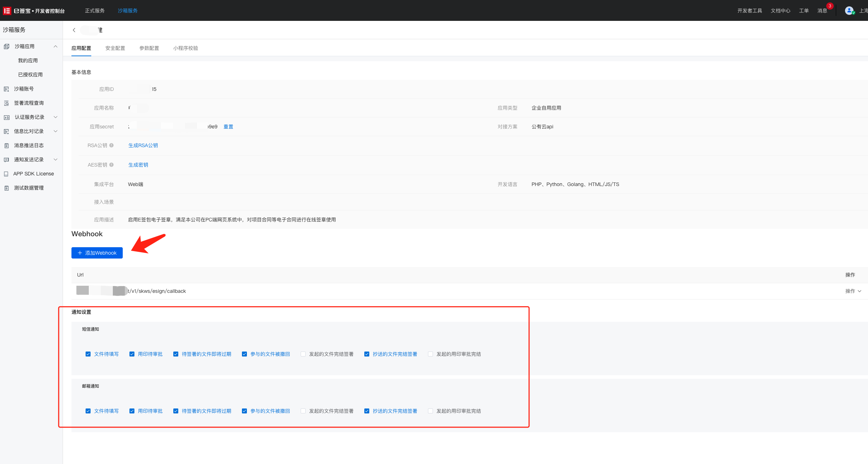Enable 发起的文件完结签署 under 短信通知
Image resolution: width=868 pixels, height=464 pixels.
(303, 354)
